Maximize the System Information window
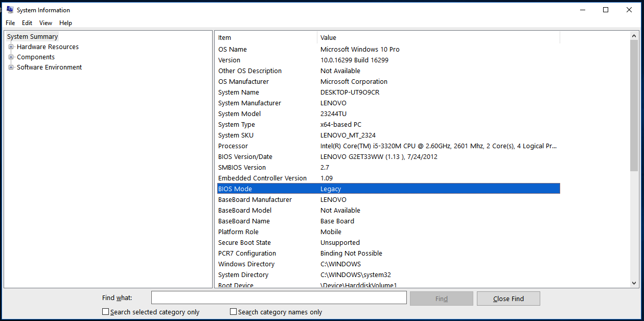This screenshot has width=644, height=321. tap(606, 10)
